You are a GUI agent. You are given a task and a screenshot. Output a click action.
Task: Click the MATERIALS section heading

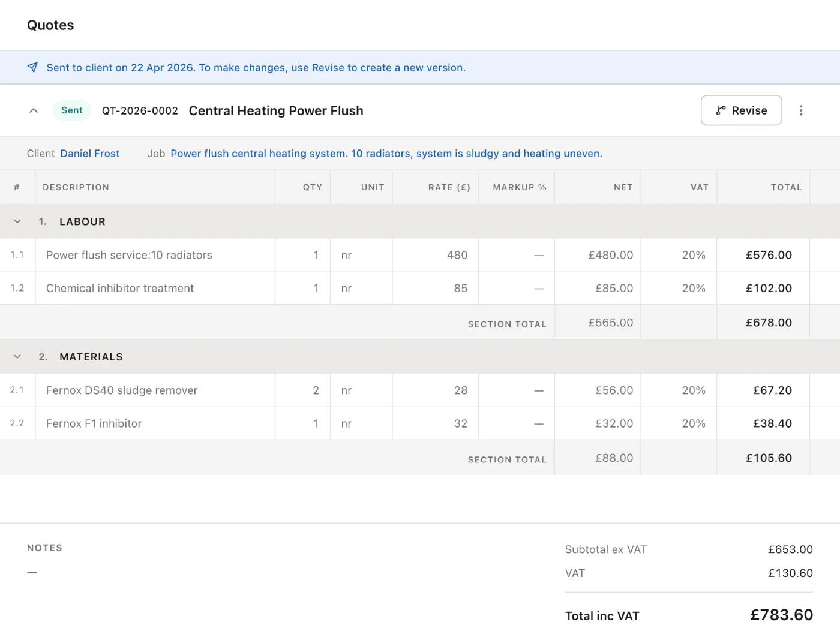[x=91, y=357]
